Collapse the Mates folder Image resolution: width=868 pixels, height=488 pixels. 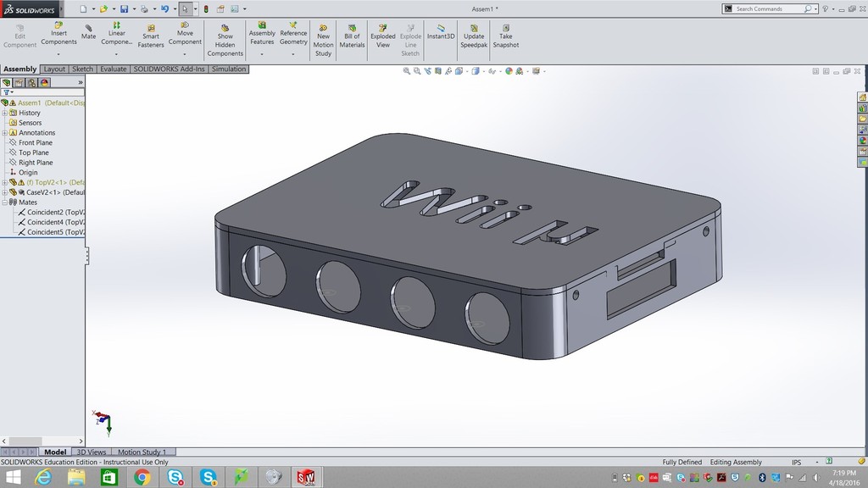(4, 202)
